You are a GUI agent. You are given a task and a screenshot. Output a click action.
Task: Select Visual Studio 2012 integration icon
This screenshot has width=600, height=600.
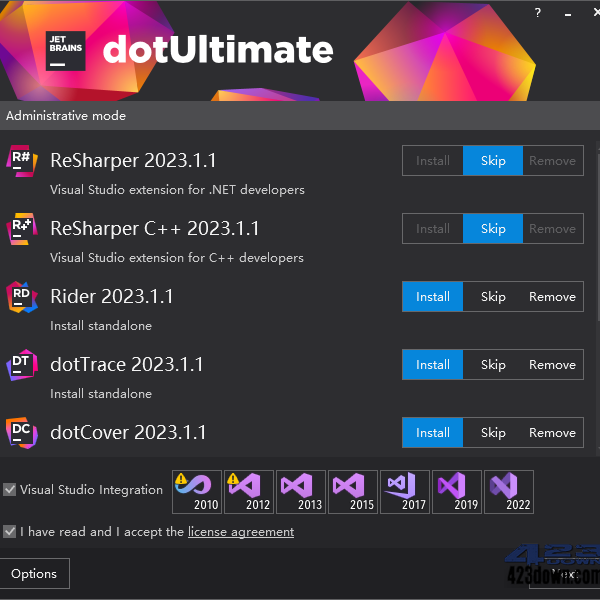(249, 492)
